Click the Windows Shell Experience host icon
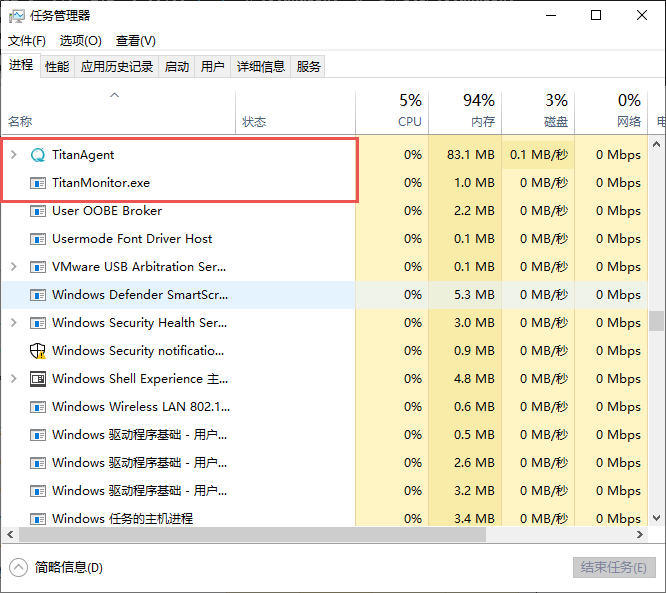The width and height of the screenshot is (666, 593). (x=38, y=379)
